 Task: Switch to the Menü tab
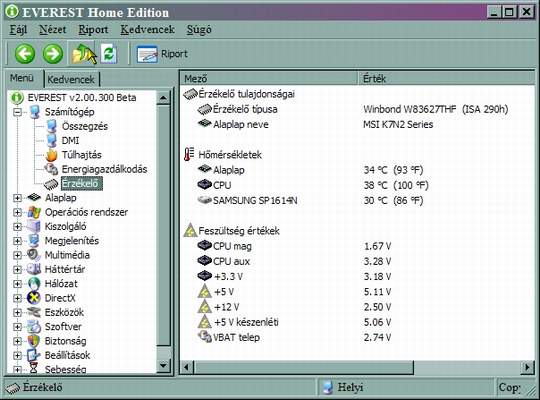(x=22, y=78)
